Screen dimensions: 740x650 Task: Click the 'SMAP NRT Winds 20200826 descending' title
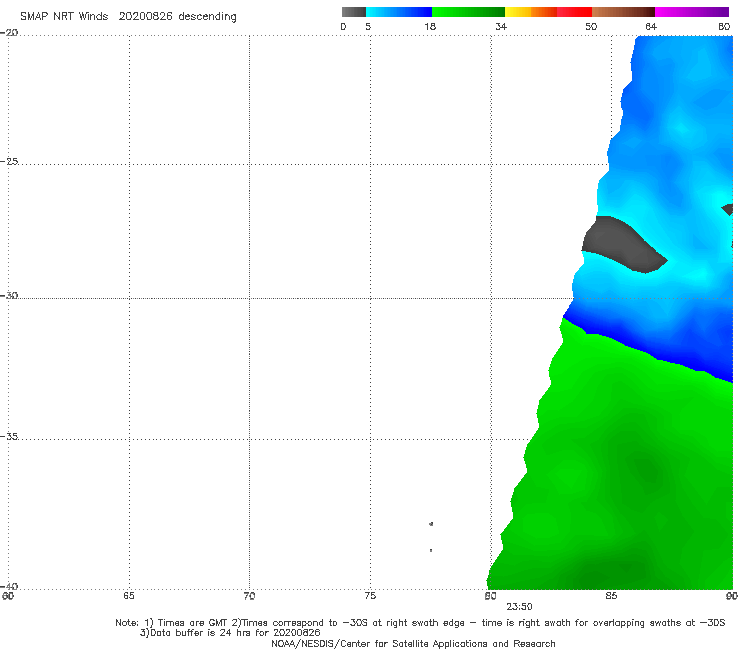(128, 16)
